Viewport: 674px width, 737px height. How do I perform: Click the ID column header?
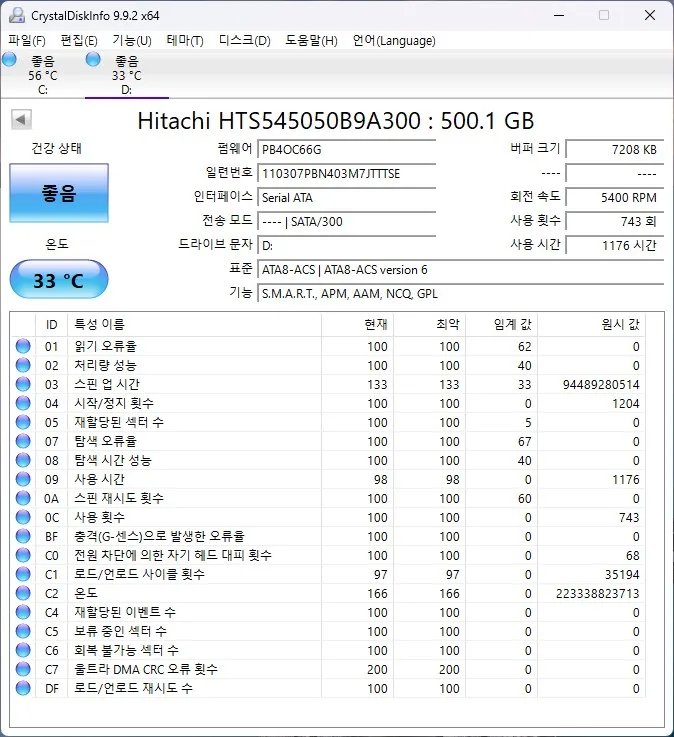[x=51, y=324]
